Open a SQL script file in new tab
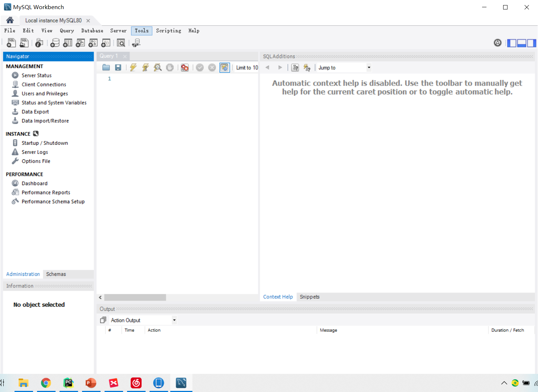Screen dimensions: 538x392 24,42
